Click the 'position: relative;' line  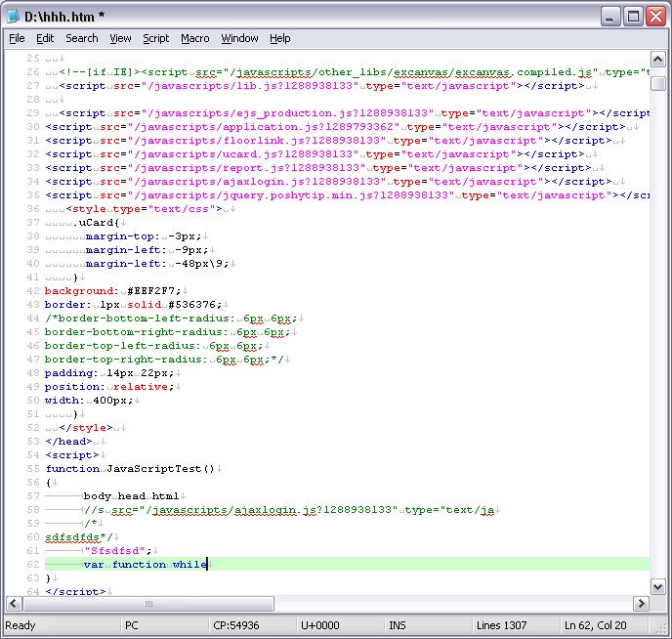(x=109, y=387)
